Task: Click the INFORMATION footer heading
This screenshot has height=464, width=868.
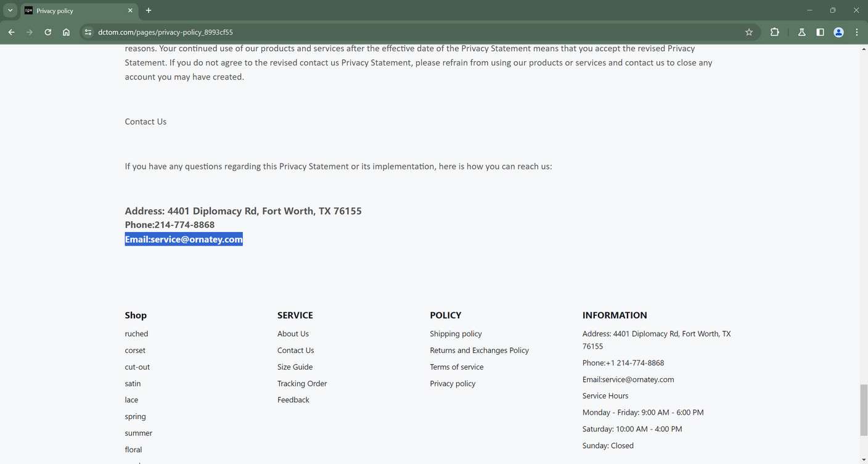Action: click(615, 315)
